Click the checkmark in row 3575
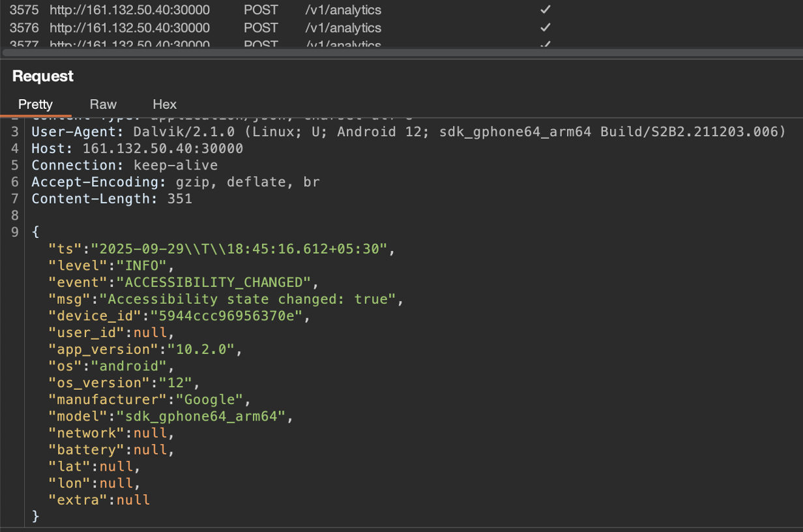 546,10
